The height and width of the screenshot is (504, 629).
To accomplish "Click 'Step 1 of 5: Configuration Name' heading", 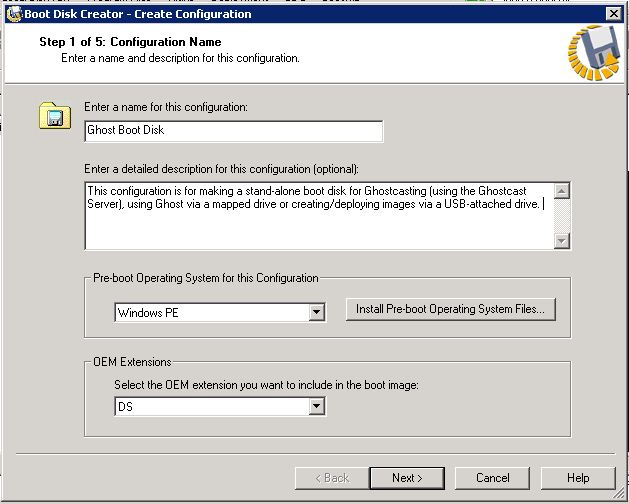I will (x=130, y=42).
